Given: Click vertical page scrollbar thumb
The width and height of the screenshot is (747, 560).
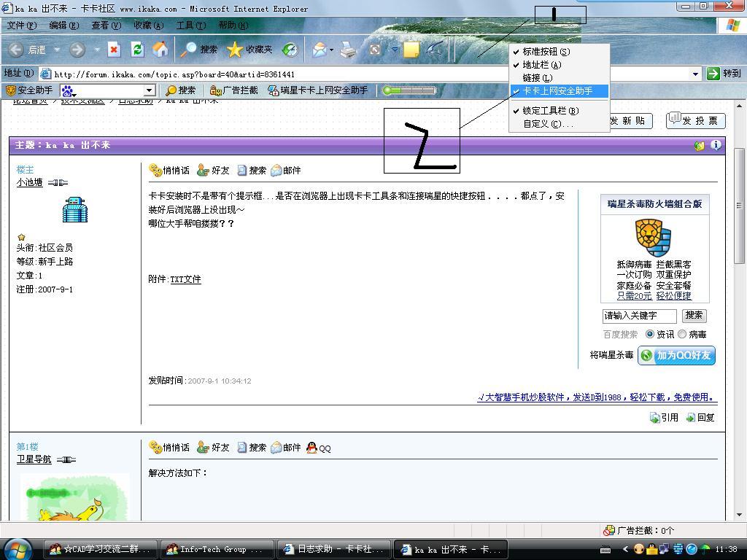Looking at the screenshot, I should click(x=739, y=206).
